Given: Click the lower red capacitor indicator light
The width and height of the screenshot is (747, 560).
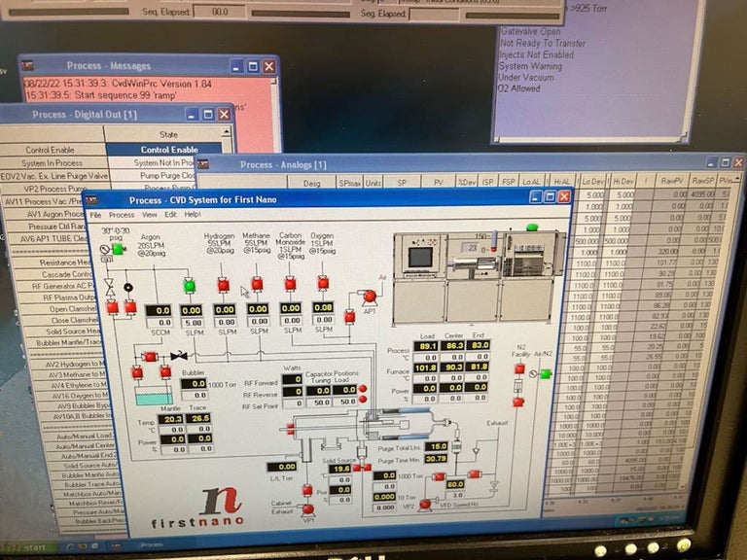Looking at the screenshot, I should [363, 399].
